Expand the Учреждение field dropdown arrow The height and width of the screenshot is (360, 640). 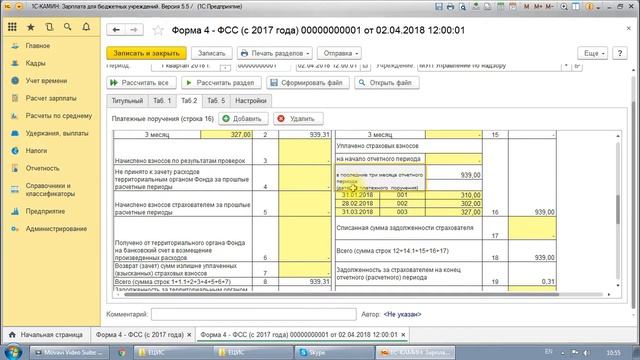point(566,66)
